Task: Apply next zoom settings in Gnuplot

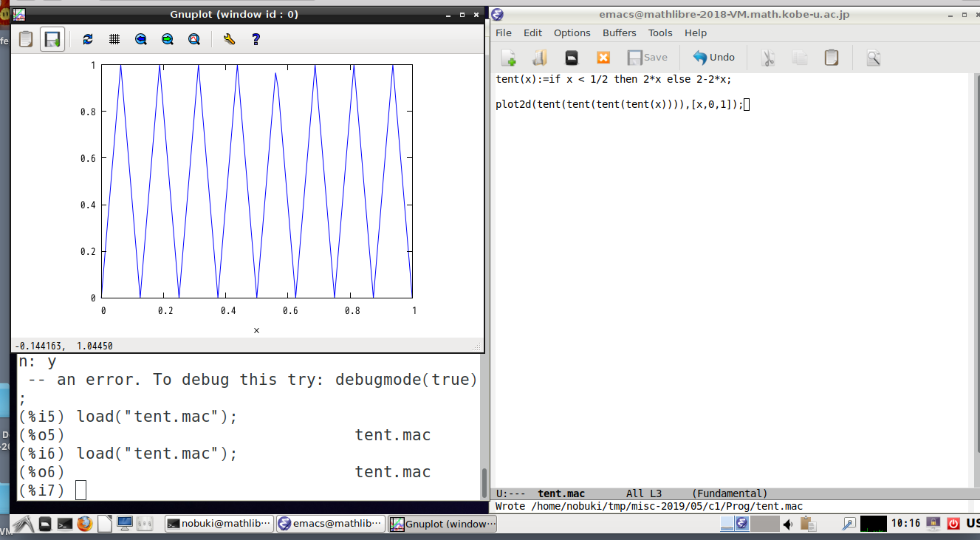Action: 168,39
